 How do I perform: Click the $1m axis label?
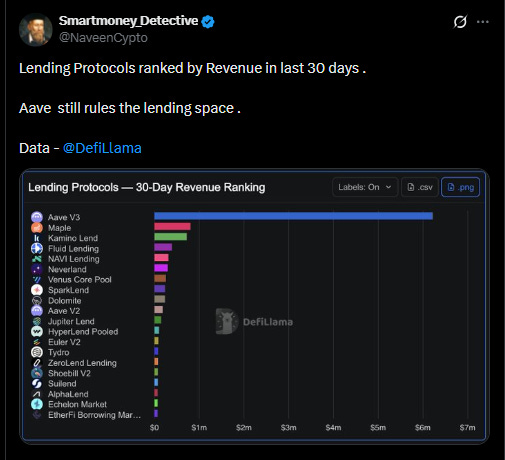point(199,428)
